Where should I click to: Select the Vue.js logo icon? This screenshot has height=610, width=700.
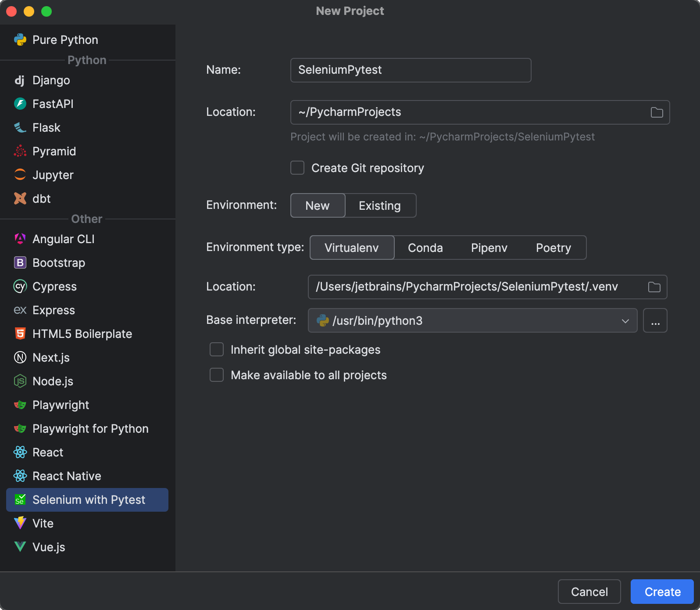coord(20,547)
